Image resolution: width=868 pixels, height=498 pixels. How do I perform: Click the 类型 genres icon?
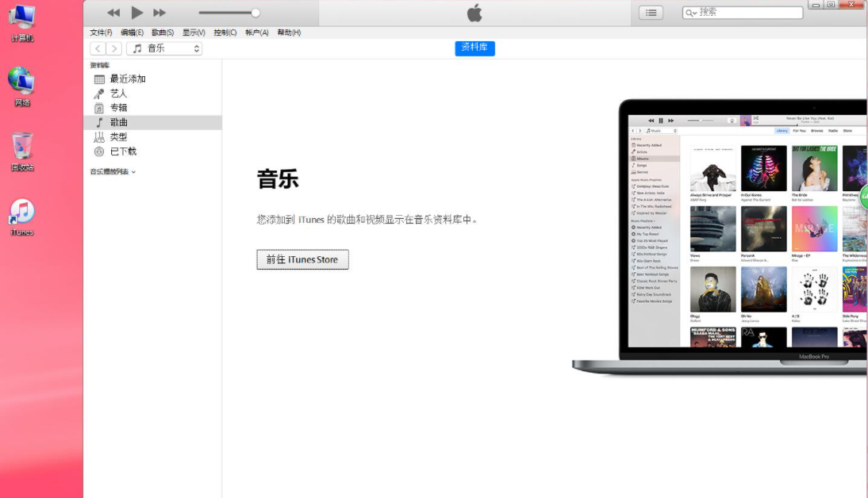tap(99, 136)
